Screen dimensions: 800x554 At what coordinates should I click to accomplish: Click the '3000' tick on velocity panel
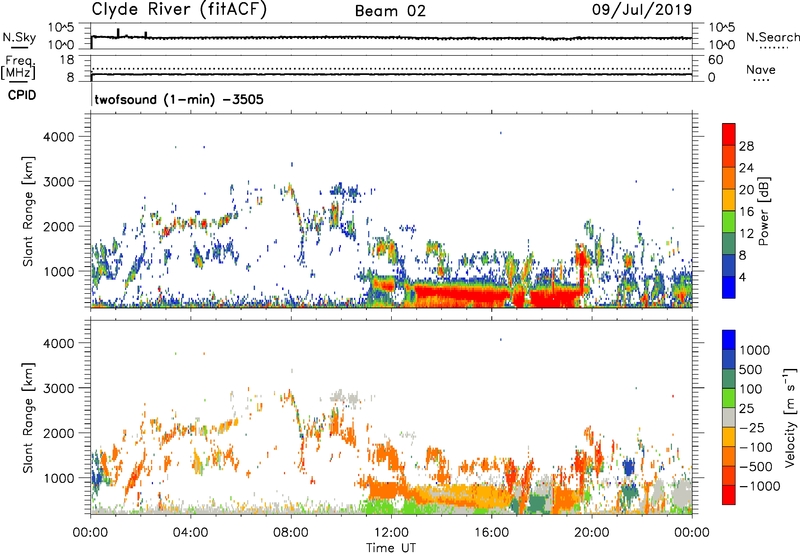click(60, 388)
